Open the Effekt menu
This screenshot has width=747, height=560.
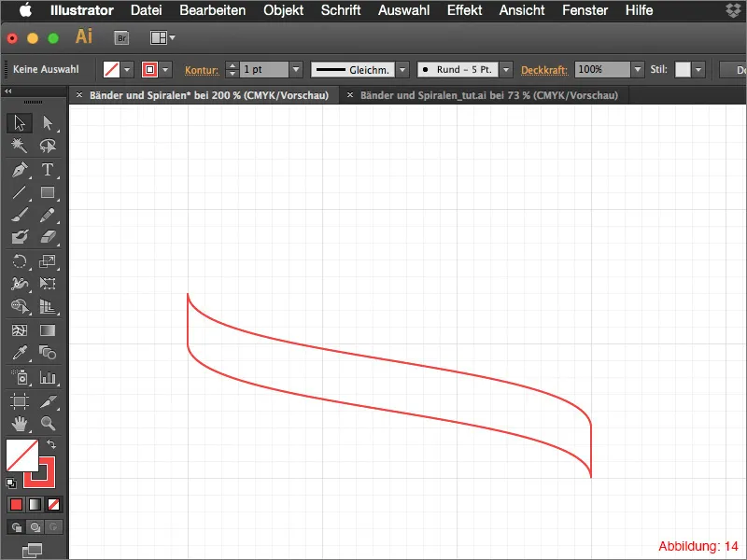(x=464, y=10)
